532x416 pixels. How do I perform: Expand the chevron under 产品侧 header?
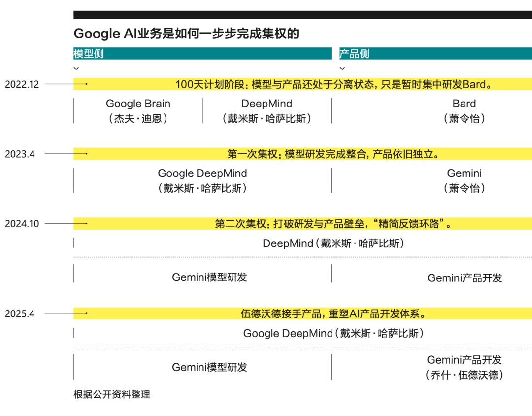pyautogui.click(x=342, y=69)
